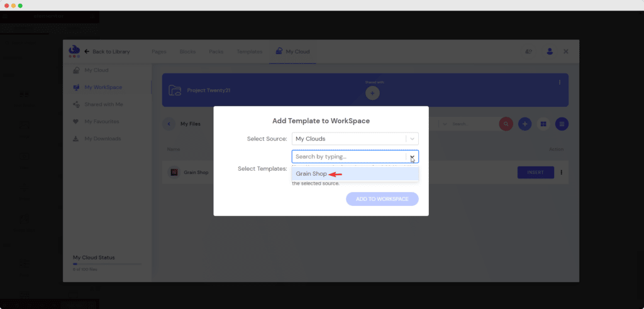Click the blue plus add button

pyautogui.click(x=525, y=124)
